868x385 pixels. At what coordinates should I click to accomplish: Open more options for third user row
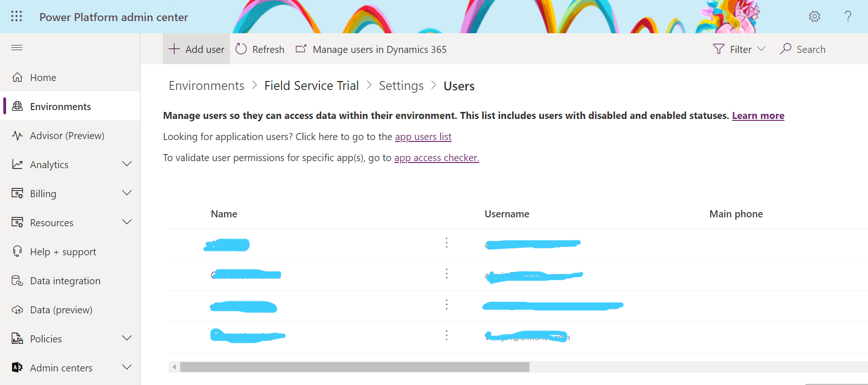pos(447,304)
